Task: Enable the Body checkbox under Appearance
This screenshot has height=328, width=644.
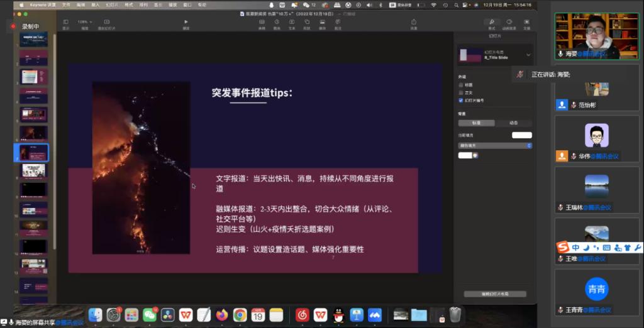Action: 461,92
